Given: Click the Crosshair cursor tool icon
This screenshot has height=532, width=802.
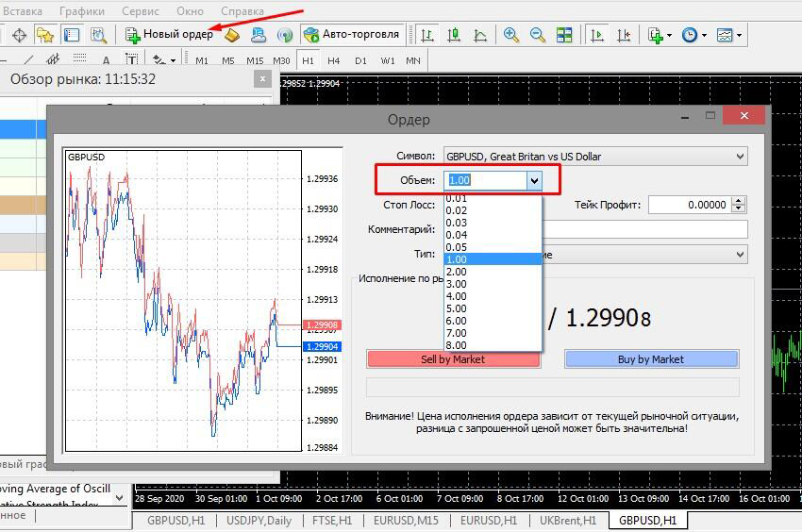Looking at the screenshot, I should pyautogui.click(x=19, y=35).
